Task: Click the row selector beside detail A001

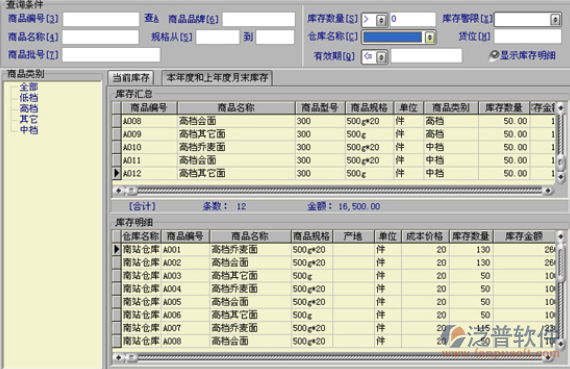Action: [x=117, y=249]
